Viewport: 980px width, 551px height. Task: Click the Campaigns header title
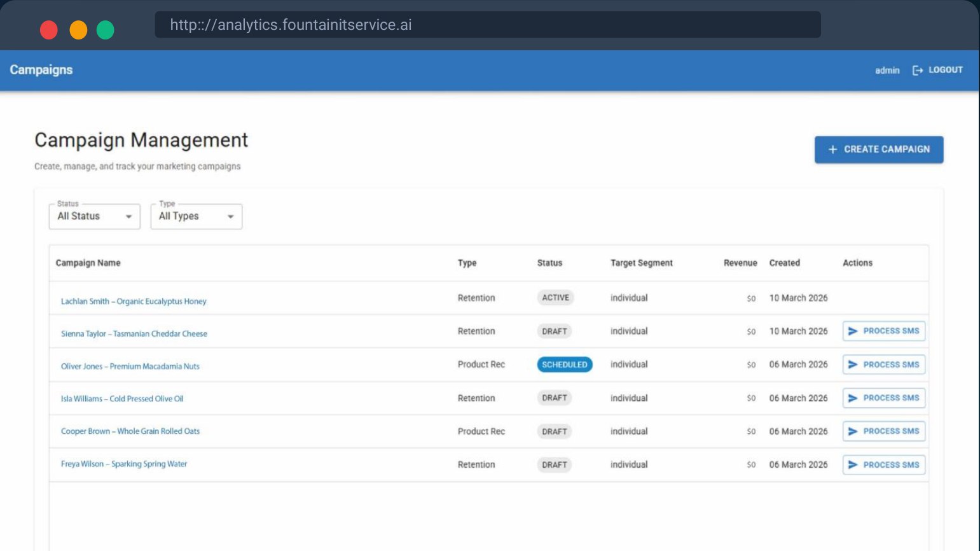point(41,70)
